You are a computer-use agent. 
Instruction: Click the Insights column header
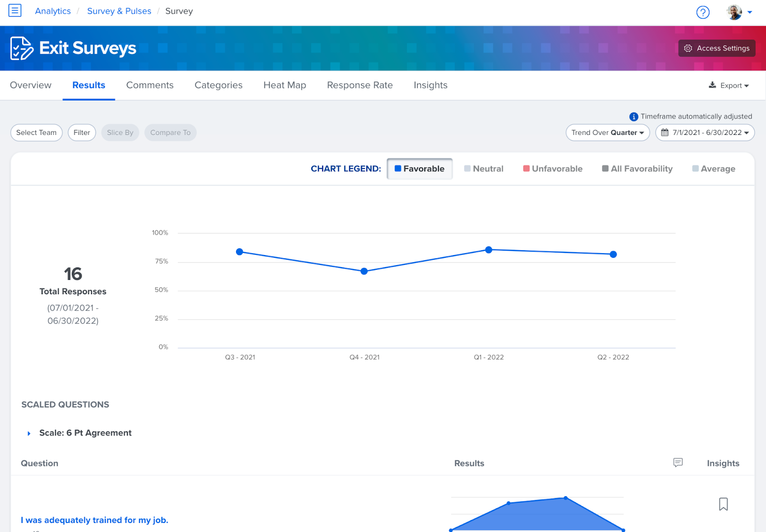[723, 463]
